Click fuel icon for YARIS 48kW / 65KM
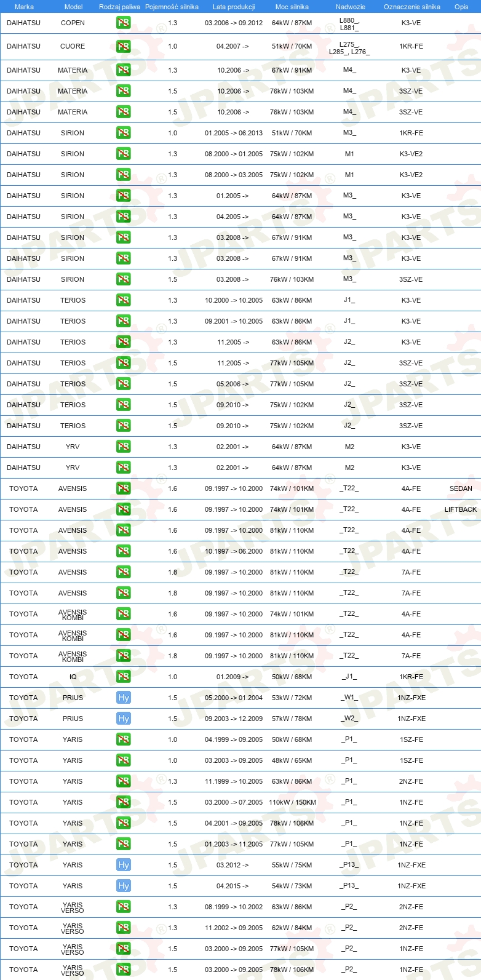Screen dimensions: 481x980 pos(124,760)
